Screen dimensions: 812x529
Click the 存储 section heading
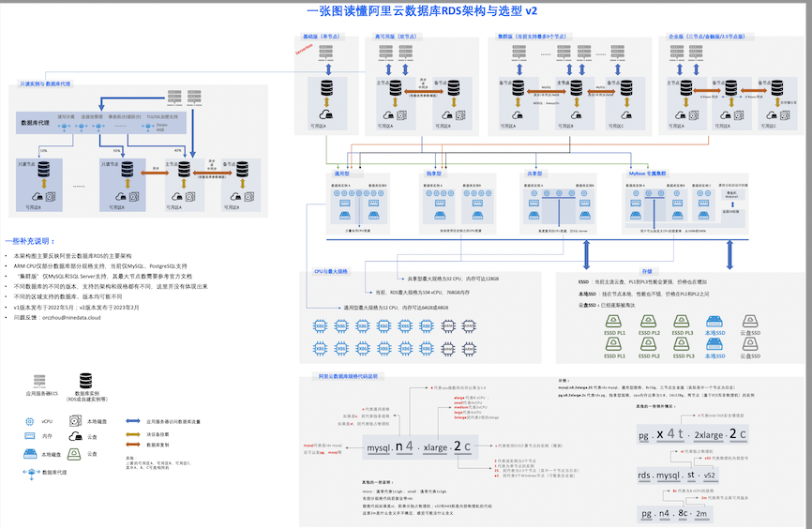pos(647,271)
